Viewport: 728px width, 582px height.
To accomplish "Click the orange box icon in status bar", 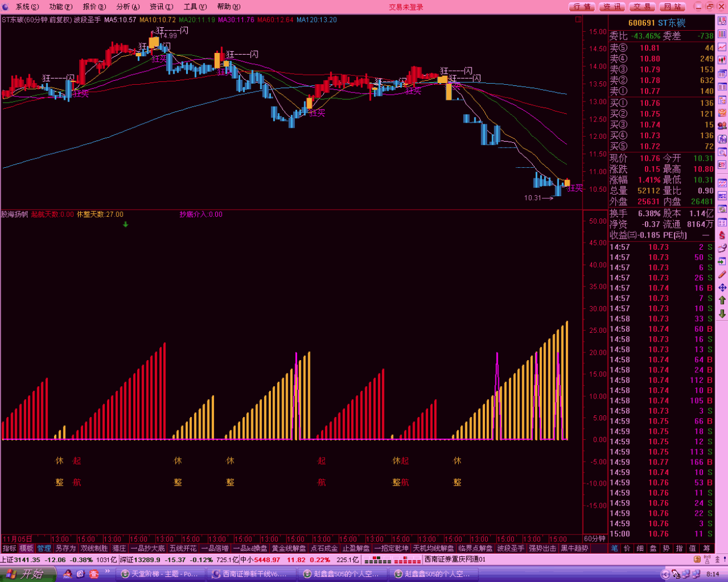I will 697,560.
